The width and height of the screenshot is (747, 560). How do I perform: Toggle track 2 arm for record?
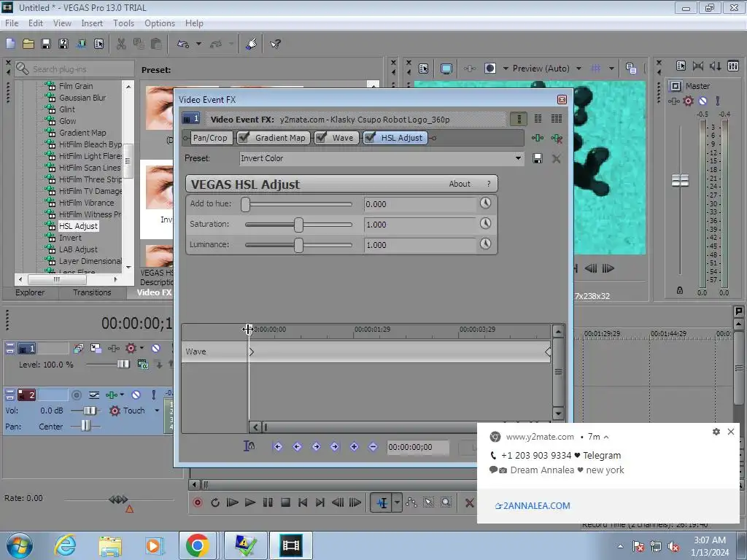(x=76, y=394)
